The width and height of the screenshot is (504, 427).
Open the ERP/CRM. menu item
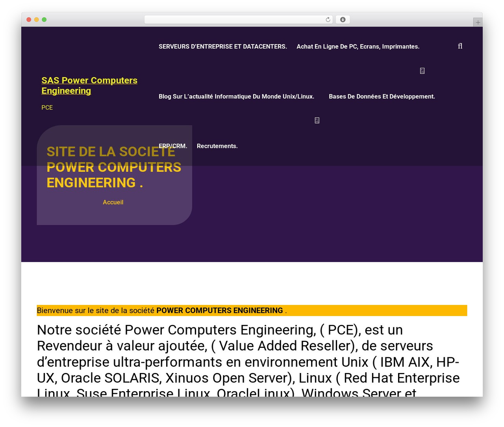point(173,146)
